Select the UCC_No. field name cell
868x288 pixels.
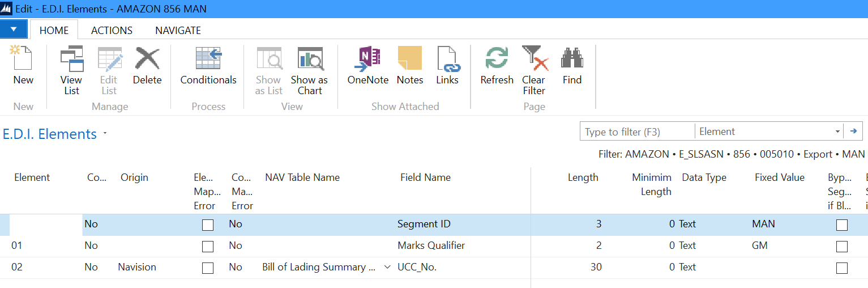pyautogui.click(x=417, y=267)
